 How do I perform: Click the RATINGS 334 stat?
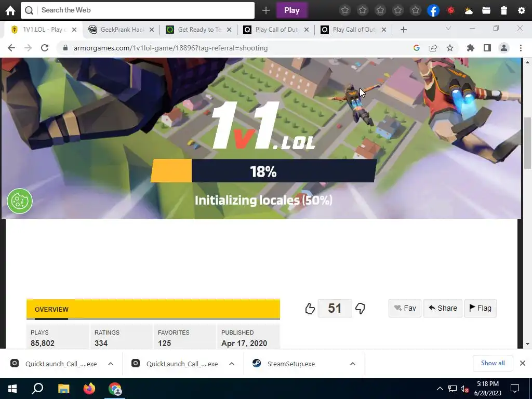pos(122,337)
